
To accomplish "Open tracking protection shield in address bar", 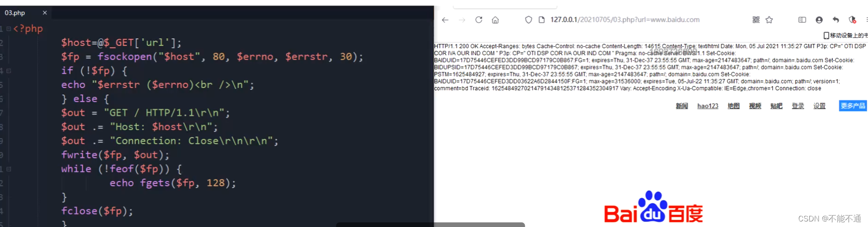I will click(528, 20).
